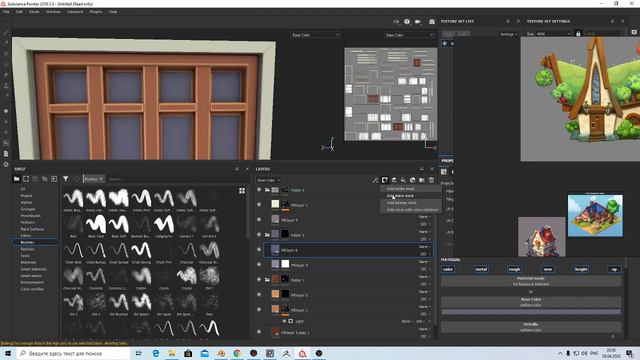The image size is (640, 360).
Task: Choose Add mask with color selection
Action: 411,210
